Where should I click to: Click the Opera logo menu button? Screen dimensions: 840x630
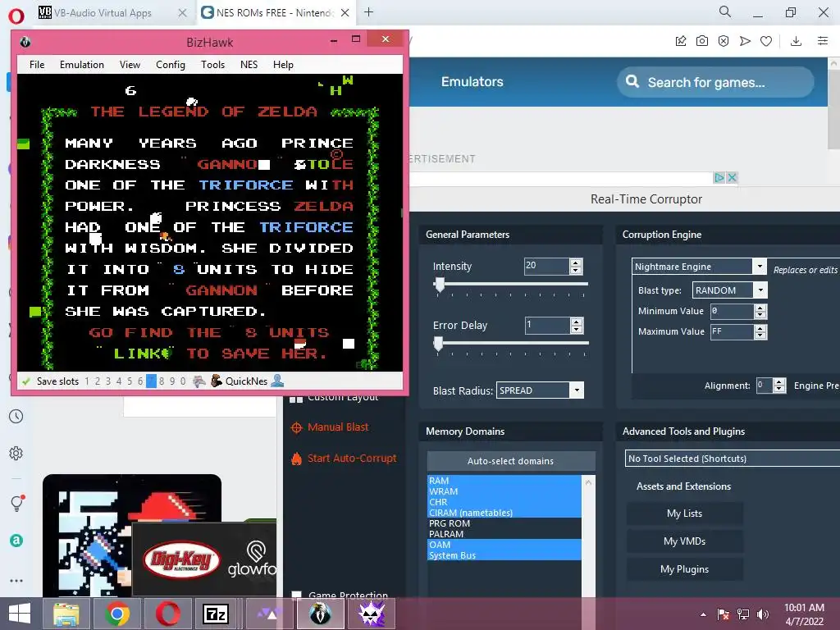16,16
